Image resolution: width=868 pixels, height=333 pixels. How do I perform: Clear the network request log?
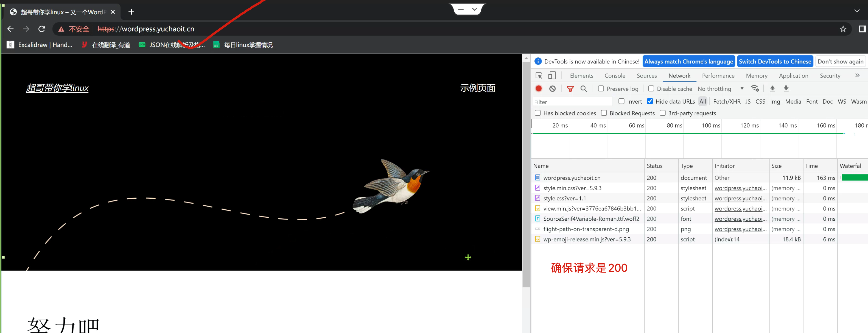[x=552, y=88]
